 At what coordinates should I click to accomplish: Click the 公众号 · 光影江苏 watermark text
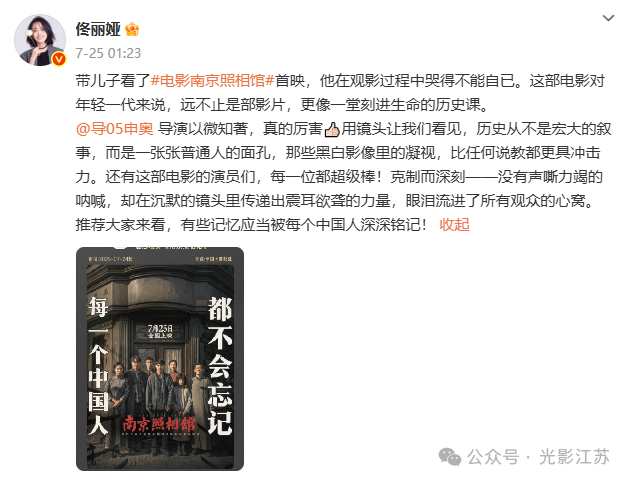(538, 457)
